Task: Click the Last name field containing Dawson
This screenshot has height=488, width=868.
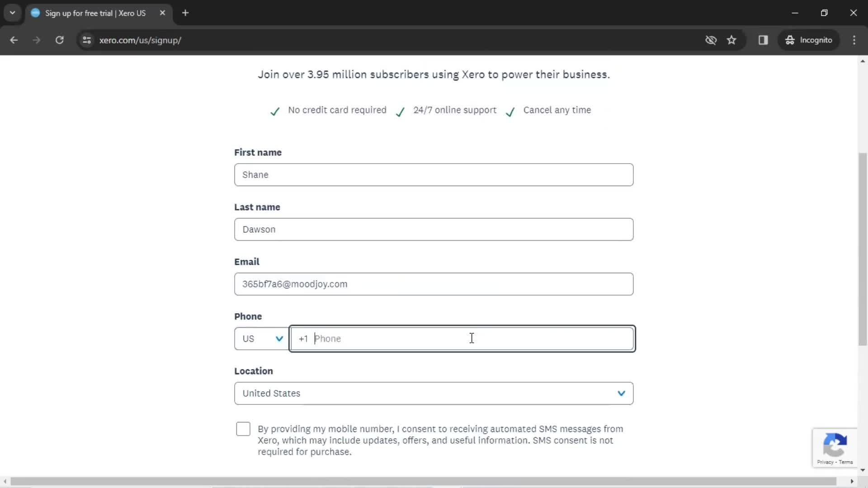Action: pos(434,230)
